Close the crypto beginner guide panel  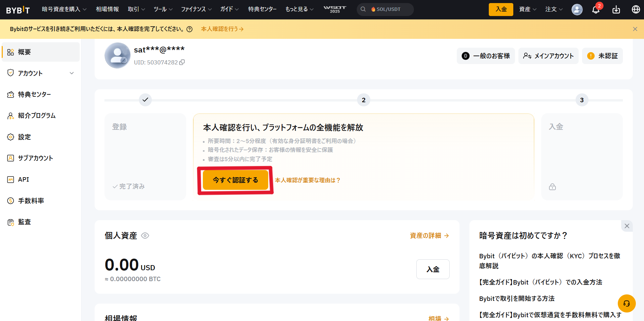(627, 226)
